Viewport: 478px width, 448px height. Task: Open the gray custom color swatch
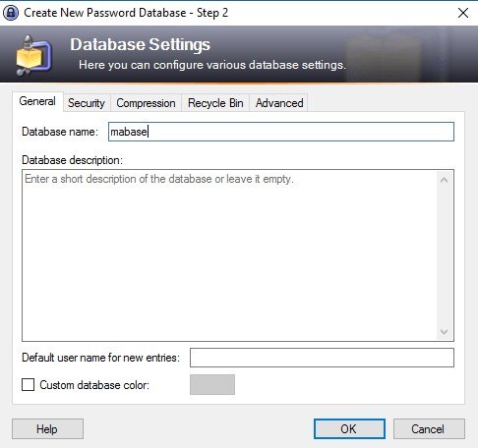coord(212,384)
